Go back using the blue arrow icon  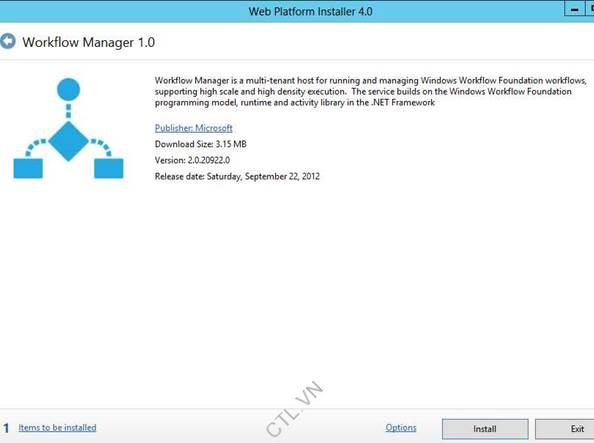[x=7, y=41]
